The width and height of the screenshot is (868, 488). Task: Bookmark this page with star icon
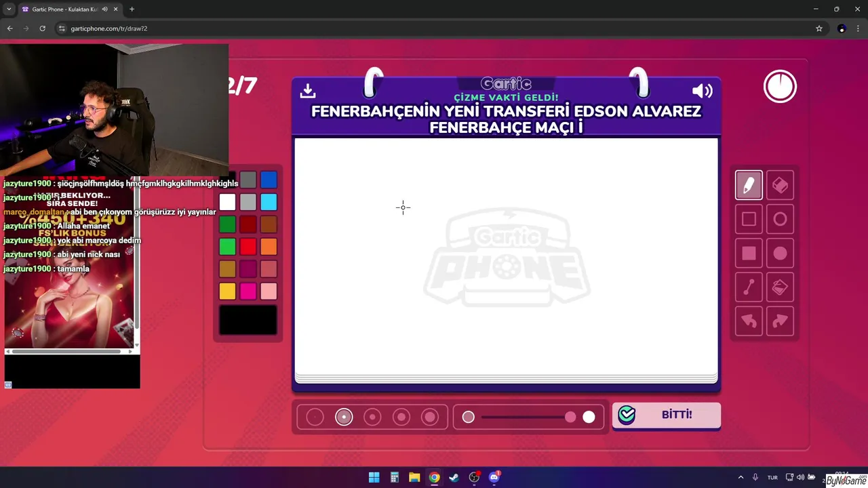[x=819, y=28]
